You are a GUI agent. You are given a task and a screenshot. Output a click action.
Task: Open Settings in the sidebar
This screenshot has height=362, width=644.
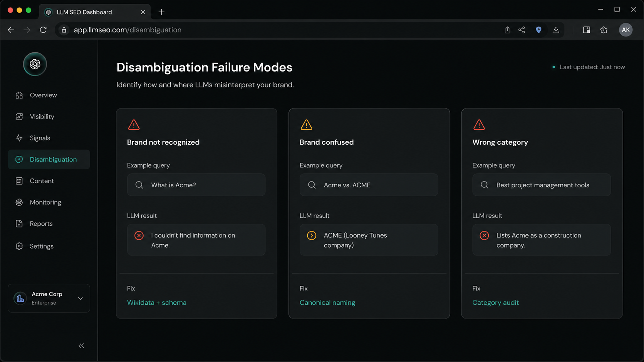point(49,246)
